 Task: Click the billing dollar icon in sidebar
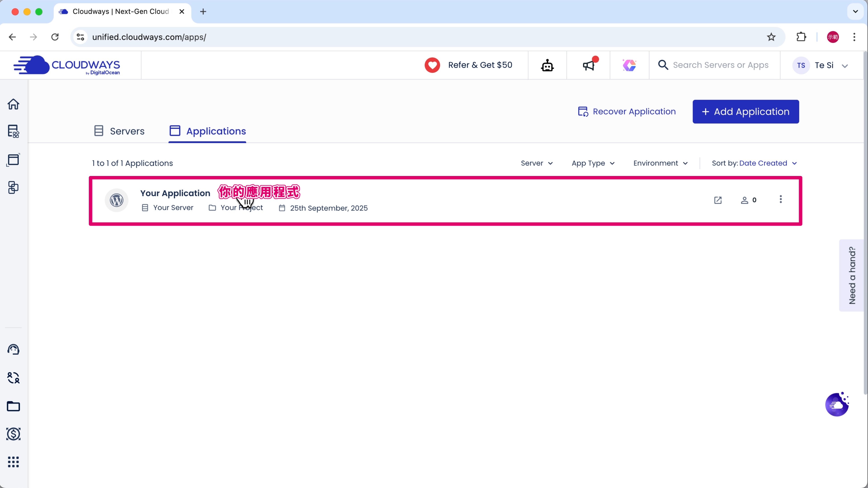pyautogui.click(x=14, y=434)
